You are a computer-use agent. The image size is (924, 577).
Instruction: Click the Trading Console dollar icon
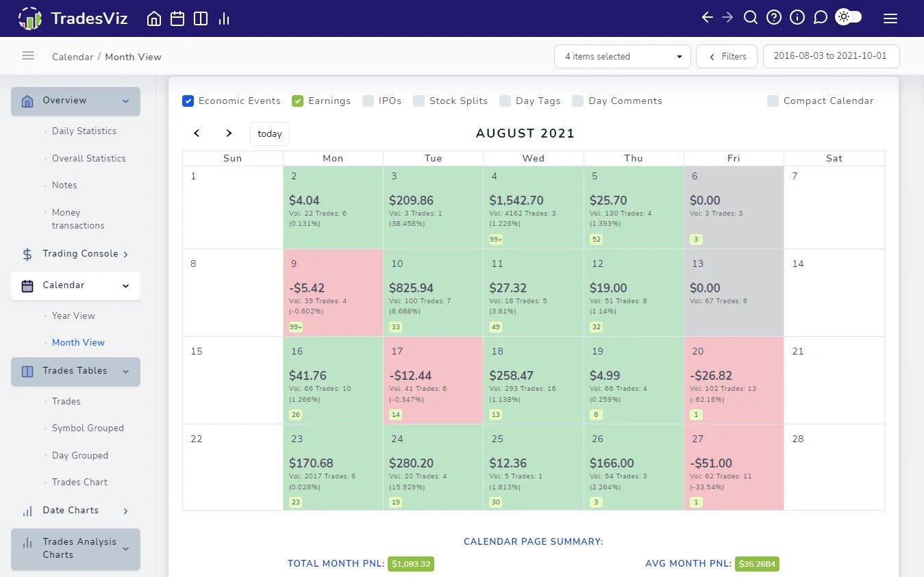[27, 255]
